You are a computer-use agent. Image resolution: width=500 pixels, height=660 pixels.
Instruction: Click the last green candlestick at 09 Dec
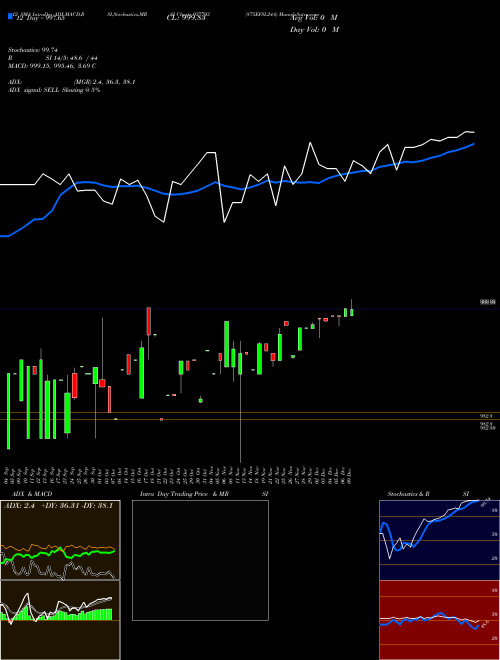click(351, 312)
